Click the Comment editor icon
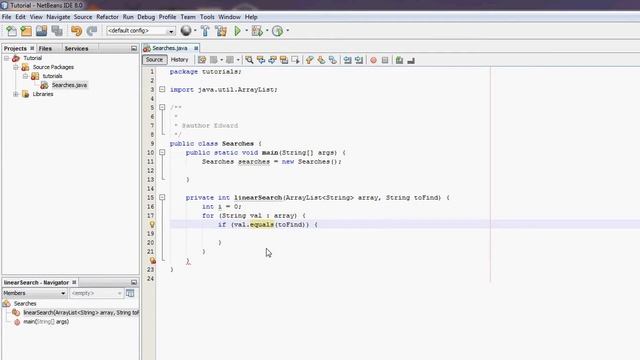The width and height of the screenshot is (640, 360). (x=399, y=60)
